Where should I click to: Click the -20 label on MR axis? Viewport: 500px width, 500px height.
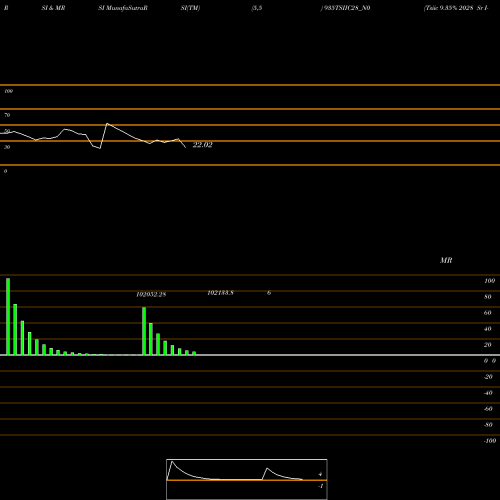pyautogui.click(x=488, y=377)
